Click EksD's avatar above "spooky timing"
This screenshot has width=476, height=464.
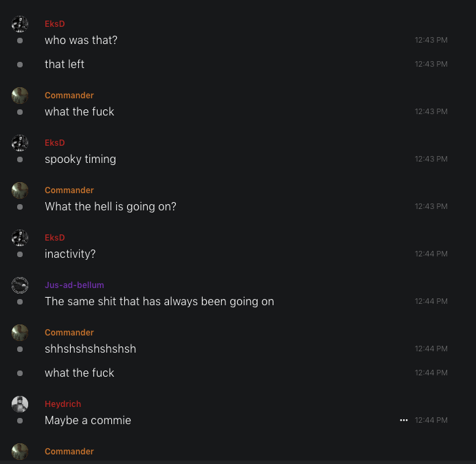pos(20,143)
